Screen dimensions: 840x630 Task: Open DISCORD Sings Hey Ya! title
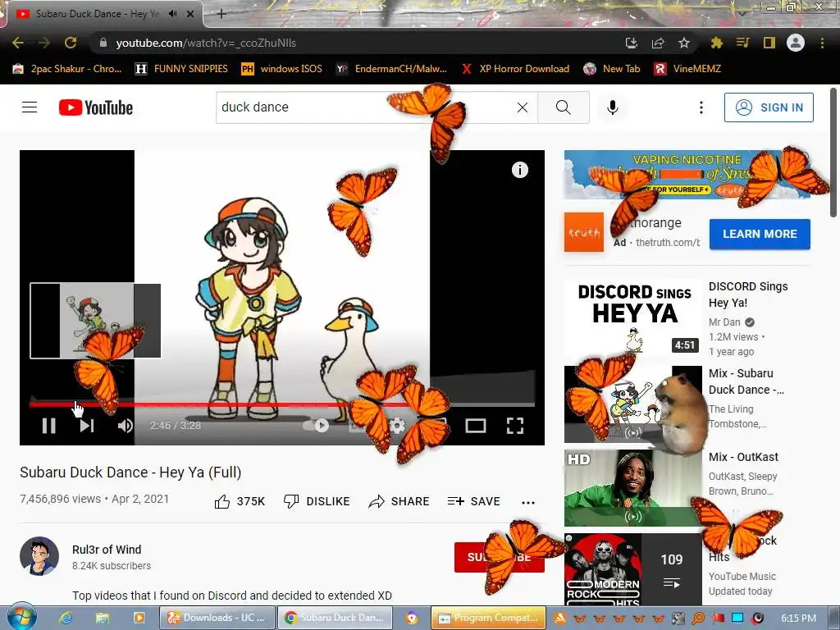(748, 294)
